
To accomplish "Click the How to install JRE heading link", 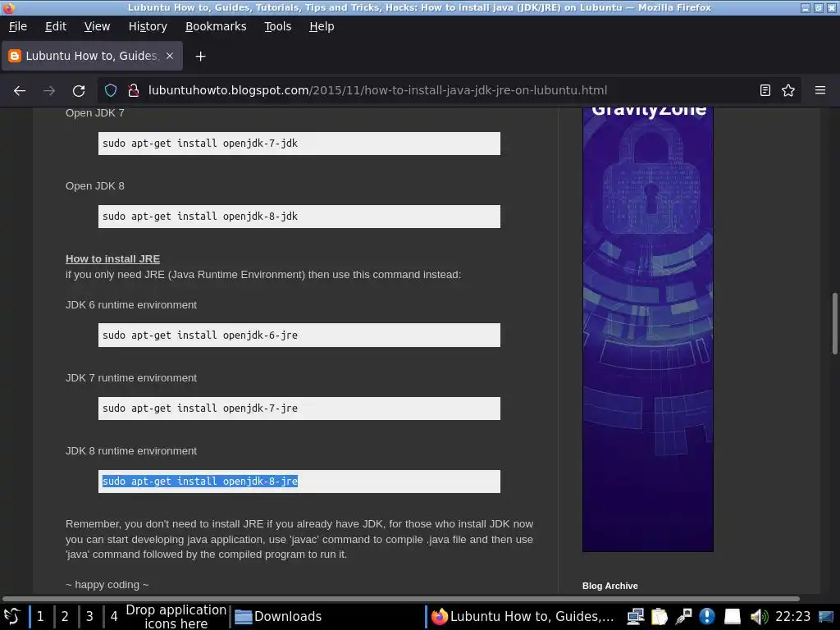I will (112, 258).
